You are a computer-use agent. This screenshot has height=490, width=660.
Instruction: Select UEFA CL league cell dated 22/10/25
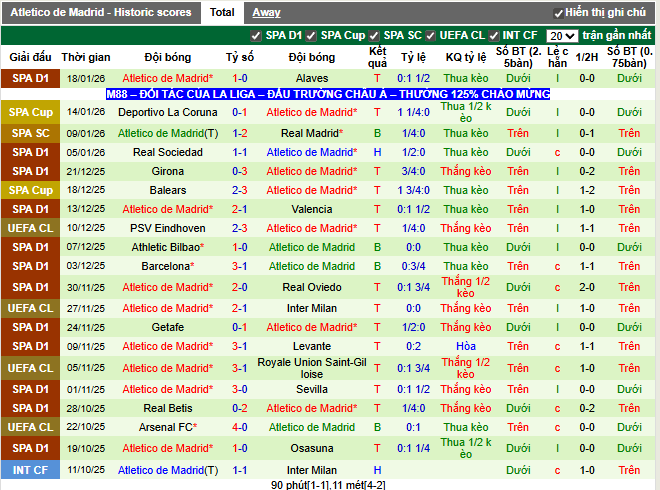(x=30, y=427)
